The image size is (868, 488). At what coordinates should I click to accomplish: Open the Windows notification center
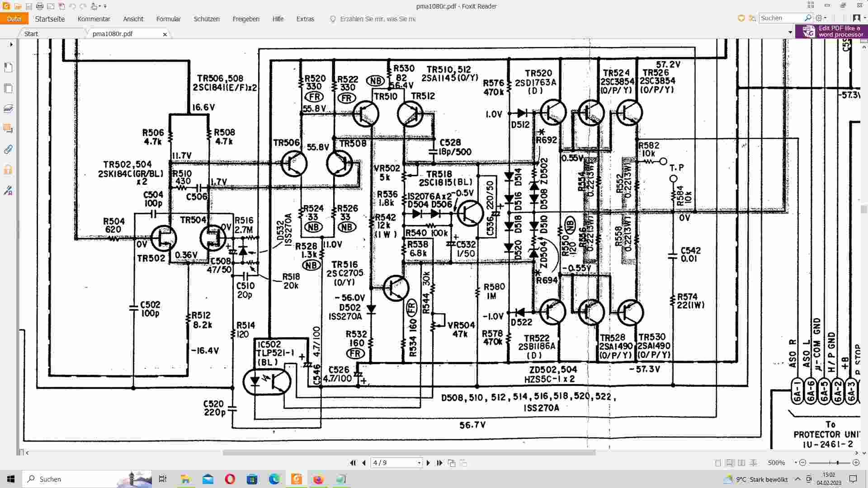tap(853, 479)
